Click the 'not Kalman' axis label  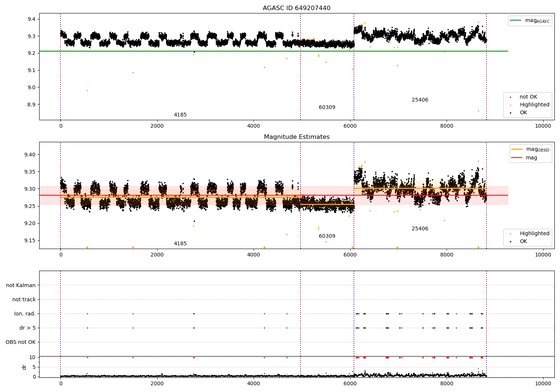pyautogui.click(x=21, y=286)
